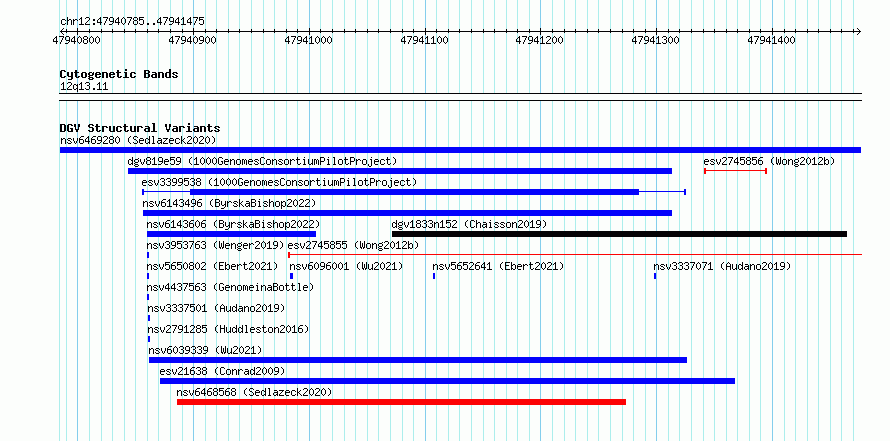
Task: Select the nsv5650802 (Ebert2021) label
Action: click(x=212, y=266)
